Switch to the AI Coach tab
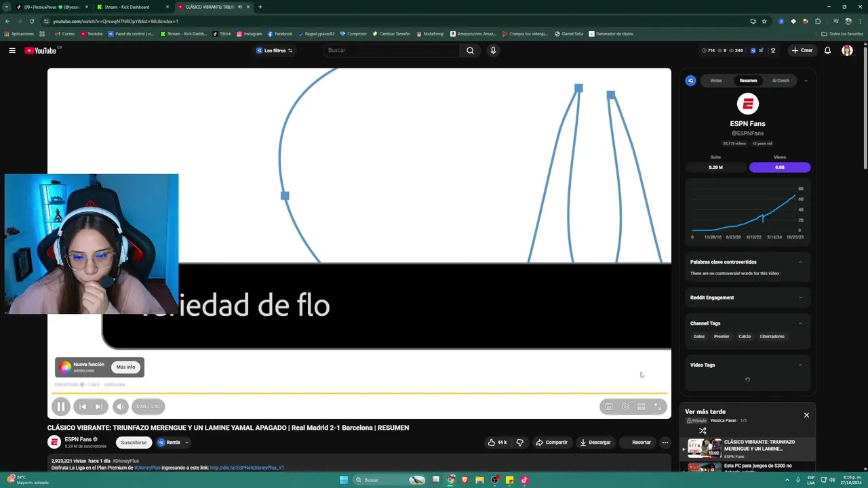This screenshot has width=868, height=488. pos(781,81)
